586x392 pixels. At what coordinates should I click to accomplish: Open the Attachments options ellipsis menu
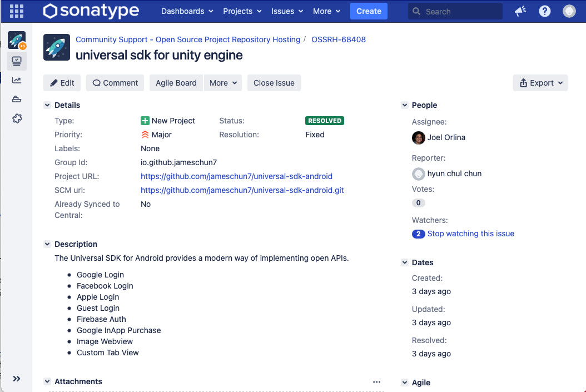[x=377, y=381]
